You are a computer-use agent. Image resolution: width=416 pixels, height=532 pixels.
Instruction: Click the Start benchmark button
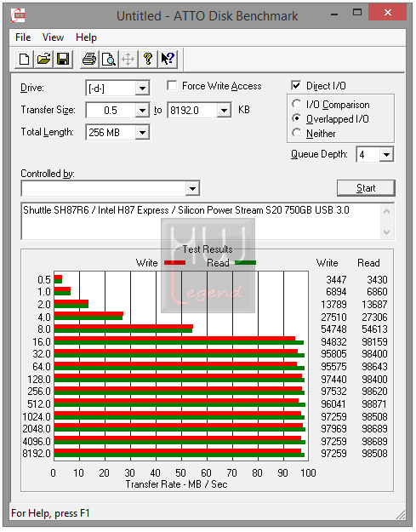[x=366, y=188]
